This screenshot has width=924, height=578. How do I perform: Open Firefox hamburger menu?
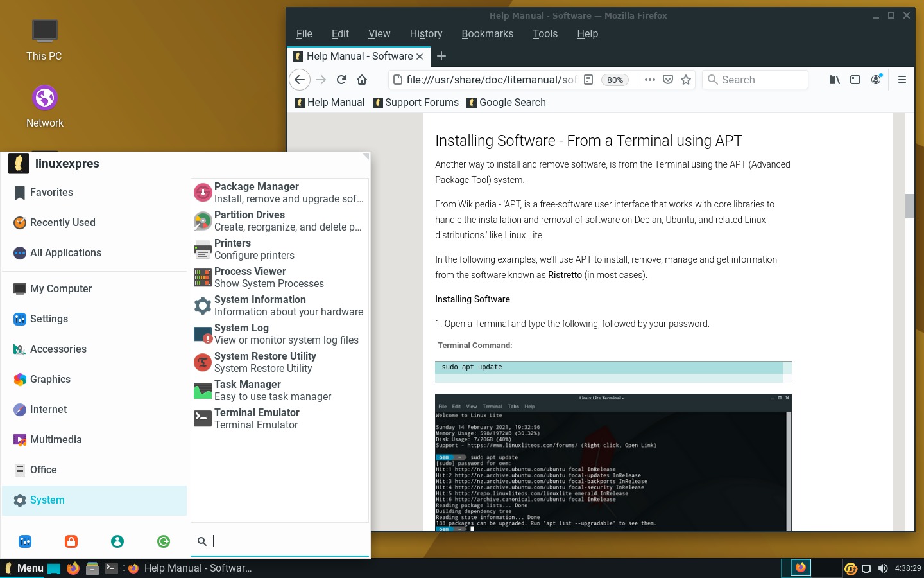point(902,80)
